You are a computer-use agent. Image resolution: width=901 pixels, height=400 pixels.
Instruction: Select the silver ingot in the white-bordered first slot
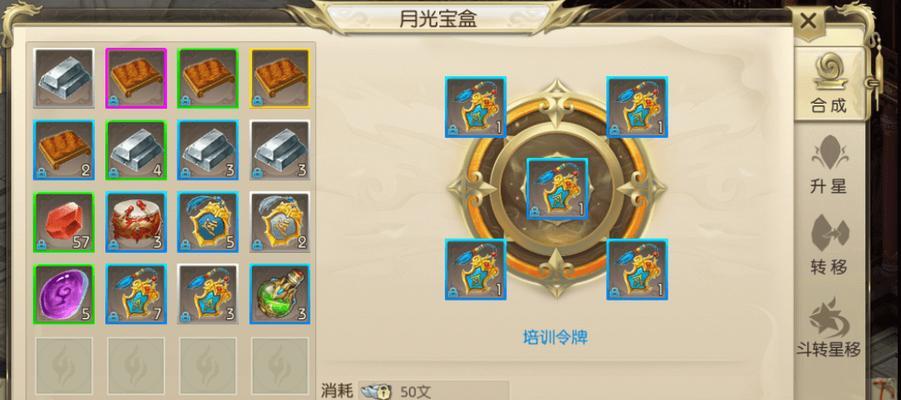(64, 78)
